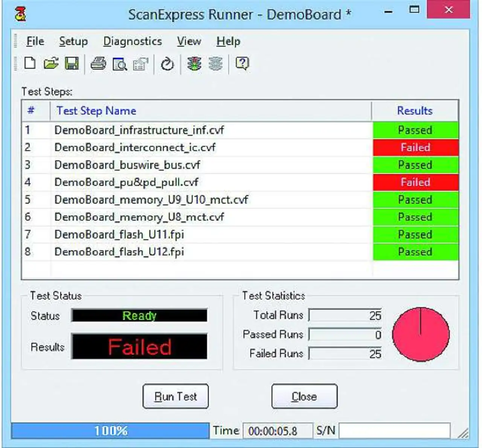Viewport: 482px width, 448px height.
Task: Open a test plan with folder icon
Action: (x=51, y=64)
